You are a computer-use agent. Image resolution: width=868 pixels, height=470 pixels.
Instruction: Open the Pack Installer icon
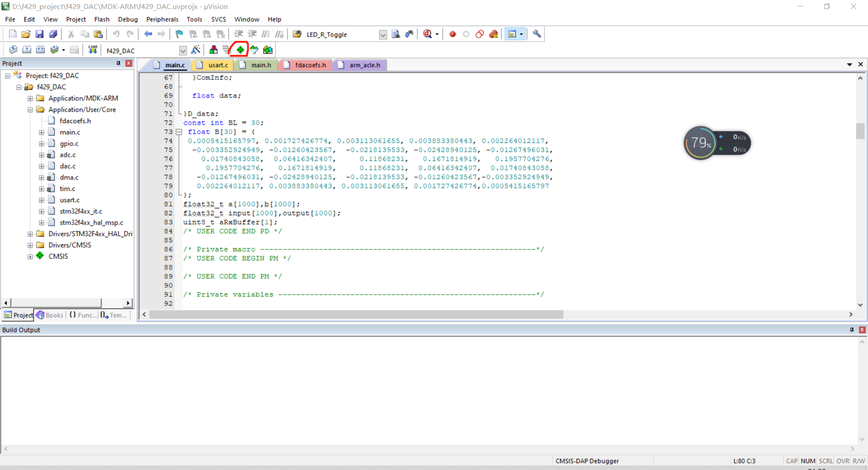click(x=268, y=50)
